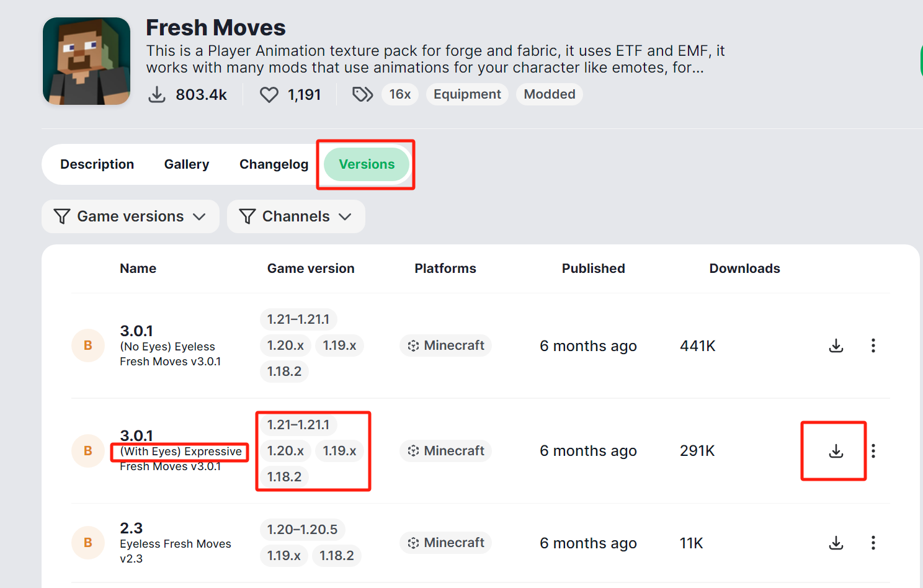Go to the Changelog tab
923x588 pixels.
tap(274, 164)
